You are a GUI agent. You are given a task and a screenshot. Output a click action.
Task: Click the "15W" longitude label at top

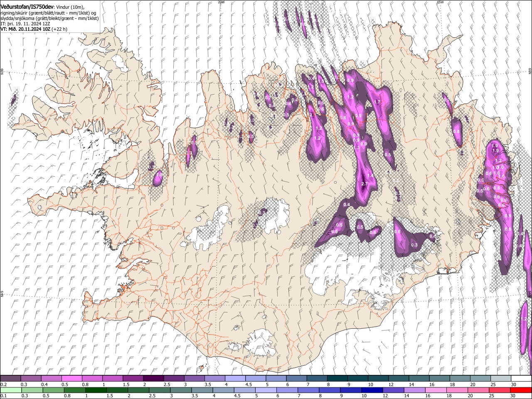point(440,2)
